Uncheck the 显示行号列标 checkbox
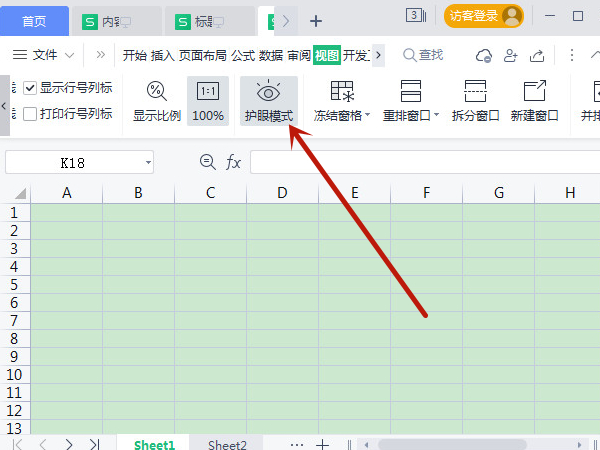This screenshot has height=450, width=600. [30, 88]
